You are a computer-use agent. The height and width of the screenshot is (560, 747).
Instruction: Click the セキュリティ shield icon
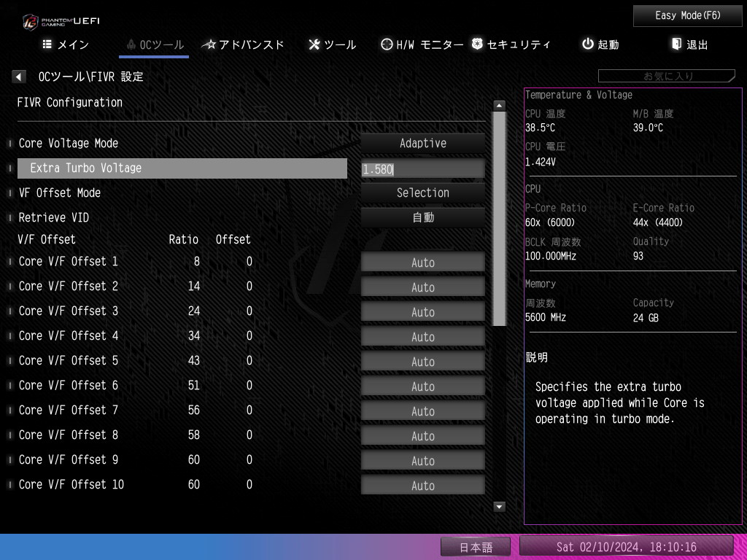477,44
